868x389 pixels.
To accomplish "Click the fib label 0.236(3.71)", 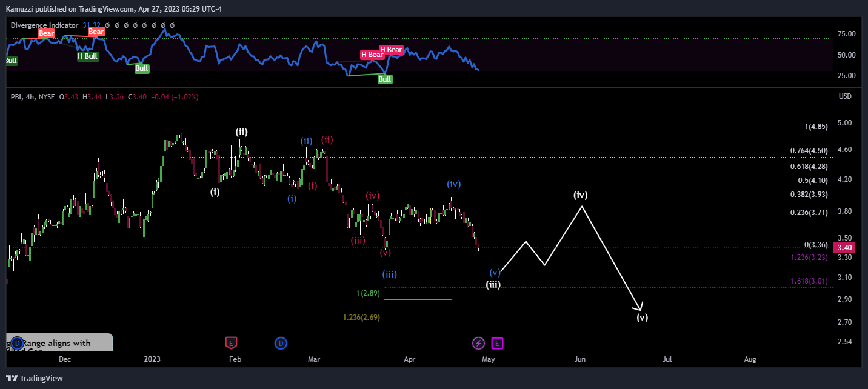I will coord(809,213).
